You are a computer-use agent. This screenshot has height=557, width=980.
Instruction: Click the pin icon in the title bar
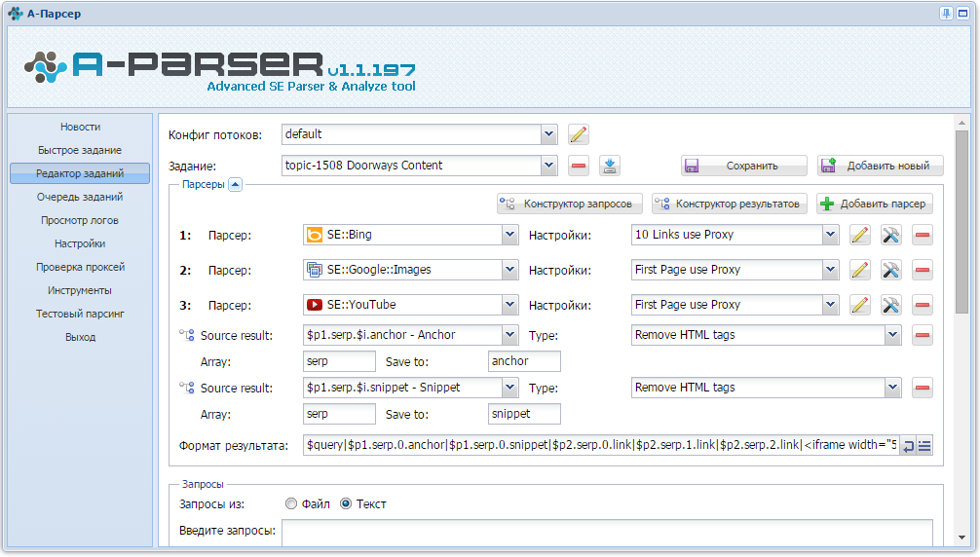(946, 13)
